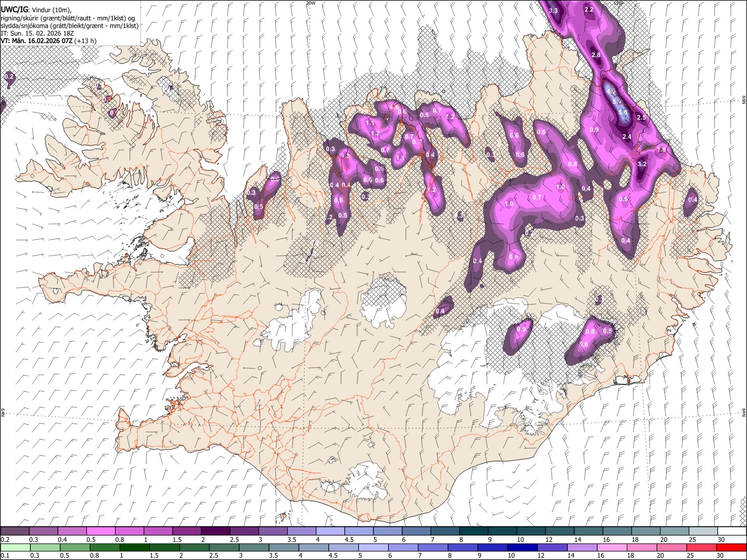The height and width of the screenshot is (560, 747).
Task: Click the 'UWC/IG: Vindur (10m)' title text
Action: (36, 10)
